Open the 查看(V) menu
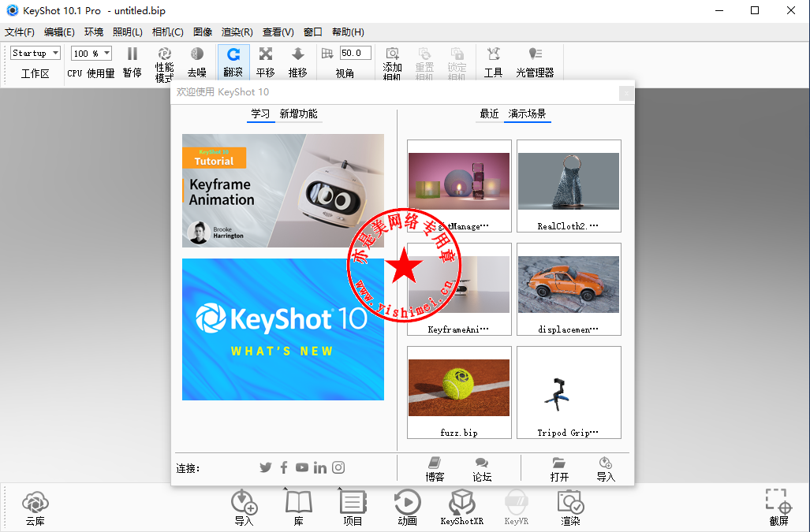 point(278,32)
